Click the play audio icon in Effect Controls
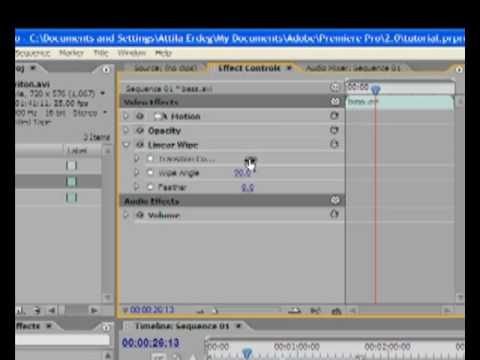 [315, 311]
